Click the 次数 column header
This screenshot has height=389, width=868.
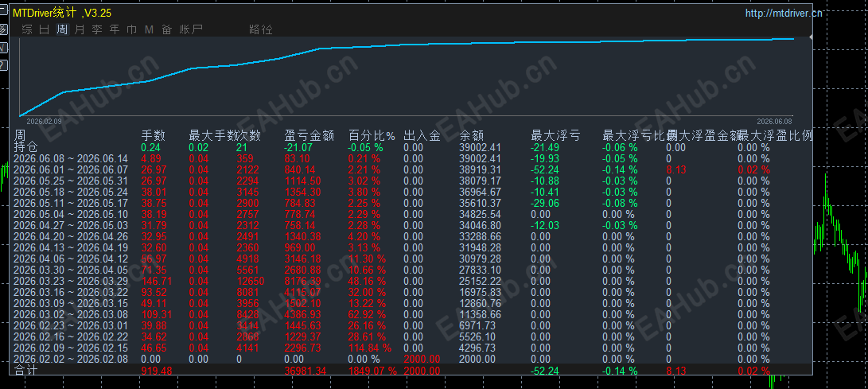[x=248, y=135]
